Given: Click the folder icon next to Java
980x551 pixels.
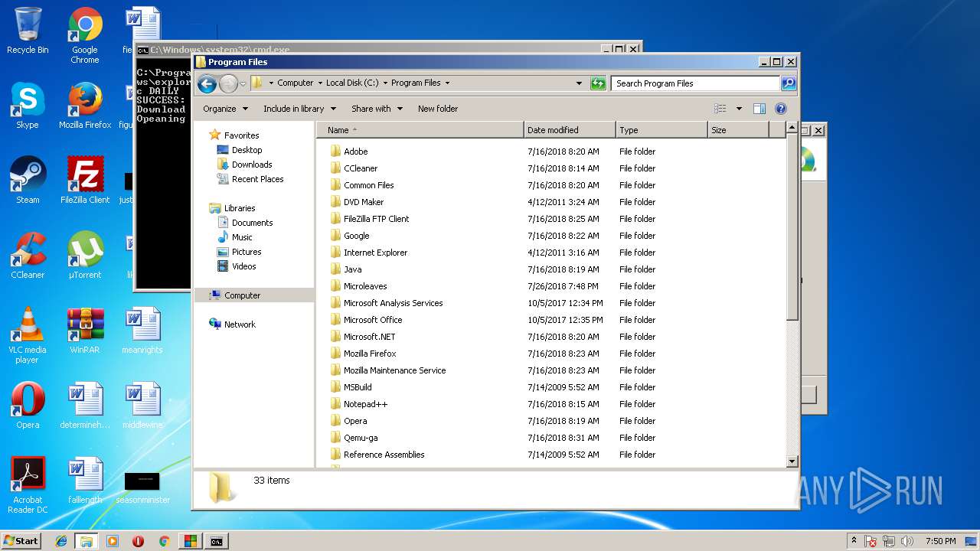Looking at the screenshot, I should [335, 269].
